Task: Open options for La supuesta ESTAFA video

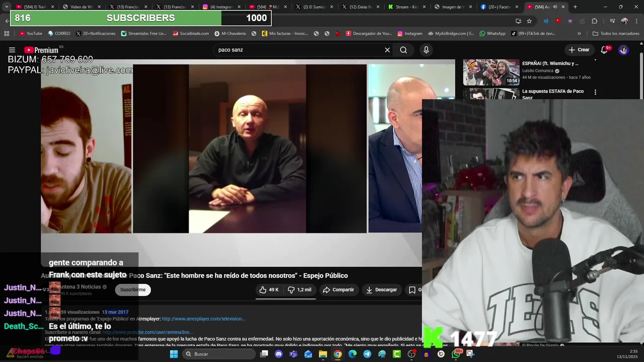Action: tap(595, 93)
